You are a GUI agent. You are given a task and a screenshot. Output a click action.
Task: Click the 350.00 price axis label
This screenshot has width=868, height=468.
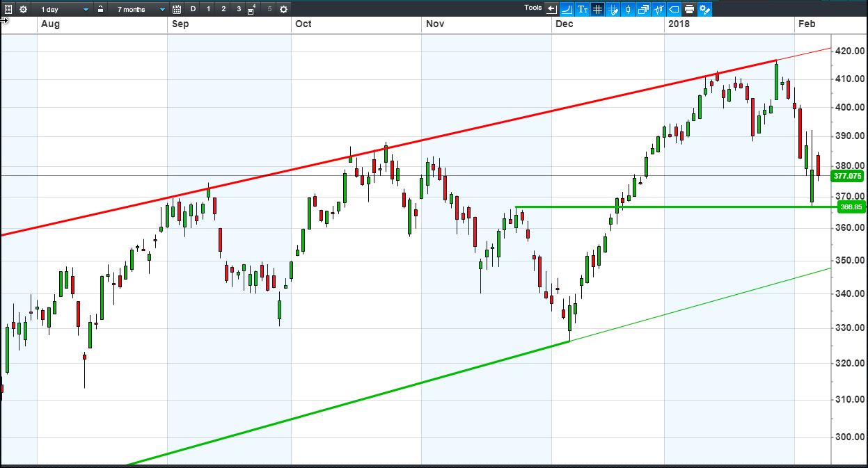coord(850,260)
